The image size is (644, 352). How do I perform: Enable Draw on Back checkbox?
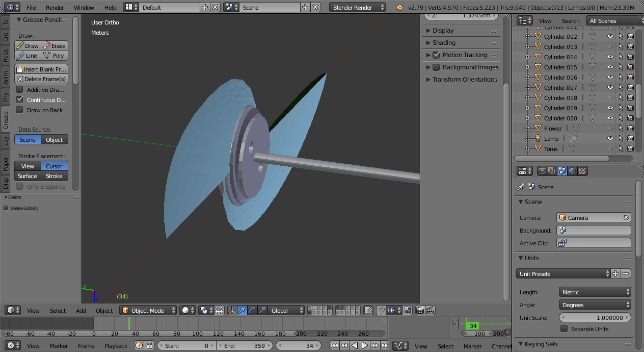tap(20, 110)
